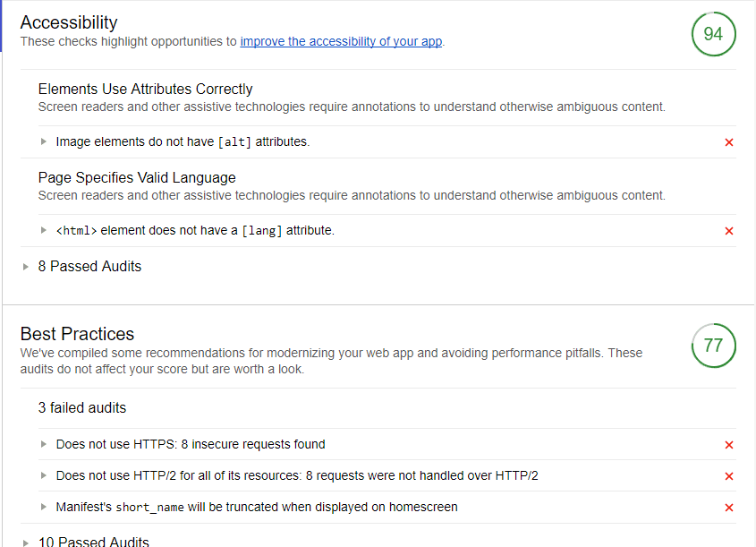Expand the Does not use HTTPS audit
Image resolution: width=756 pixels, height=547 pixels.
(43, 444)
